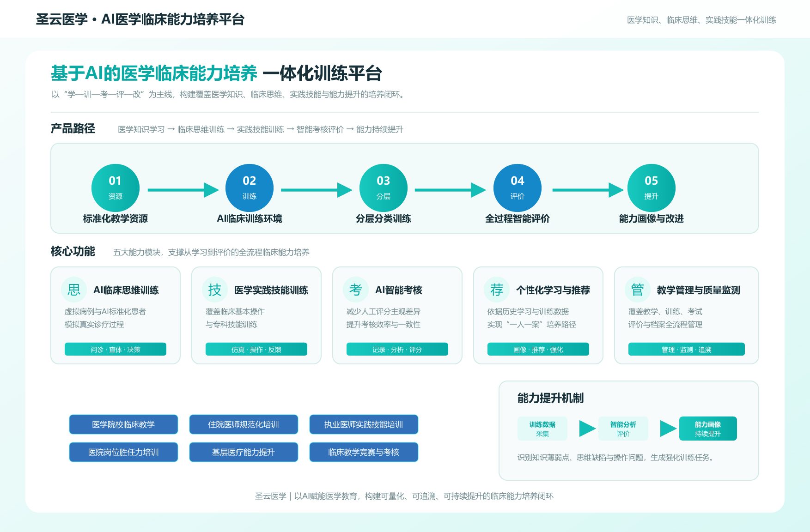This screenshot has width=810, height=532.
Task: Click the 产品路径 section heading
Action: (x=73, y=128)
